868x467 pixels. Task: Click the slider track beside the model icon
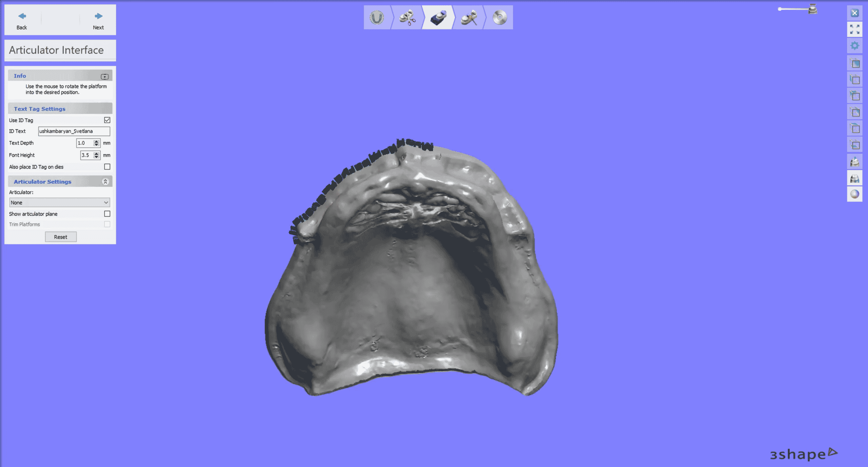(x=793, y=9)
